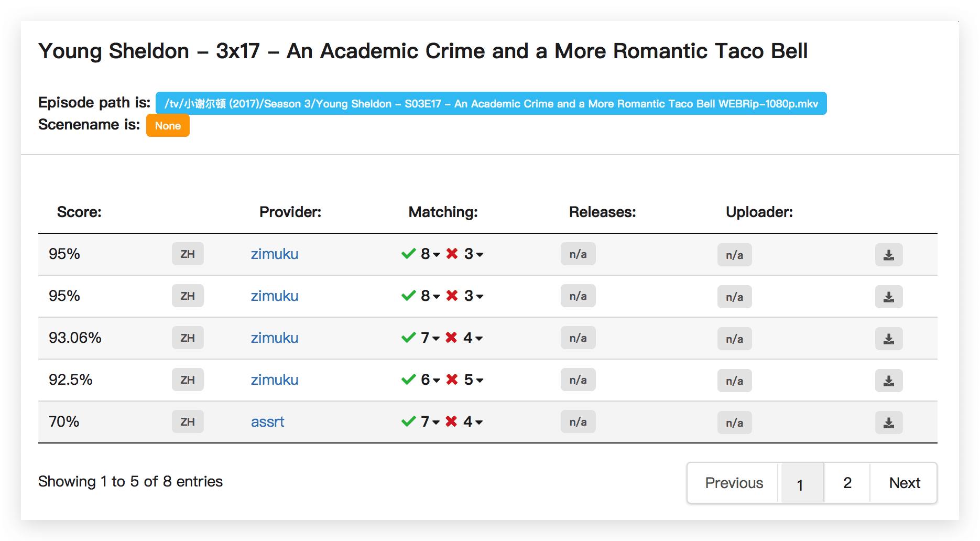Download the 93.06% score subtitle
Viewport: 980px width, 541px height.
(888, 339)
